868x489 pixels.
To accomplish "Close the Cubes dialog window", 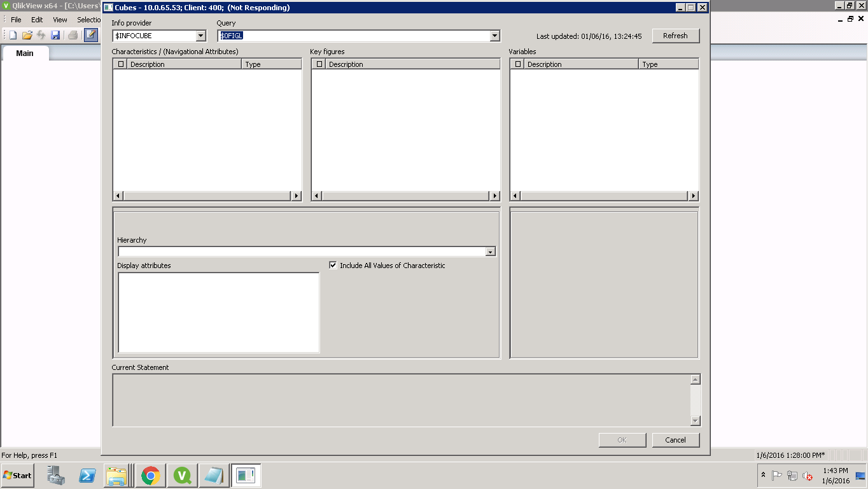I will click(x=702, y=8).
